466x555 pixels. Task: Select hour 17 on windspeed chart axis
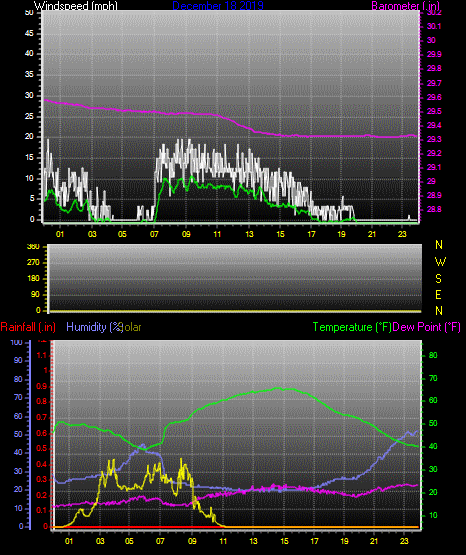311,234
